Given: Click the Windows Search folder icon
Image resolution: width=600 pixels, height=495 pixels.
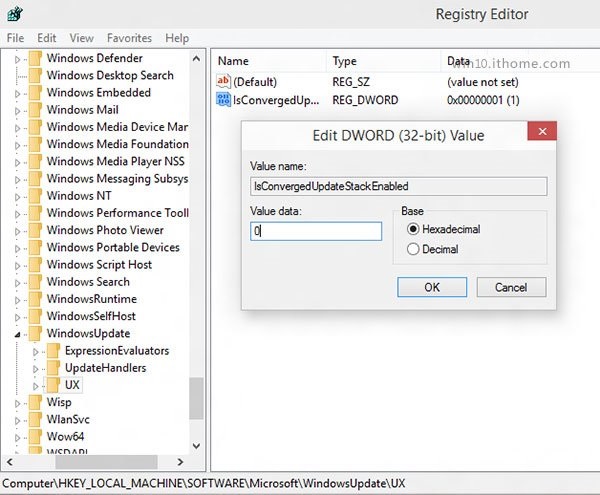Looking at the screenshot, I should coord(35,282).
